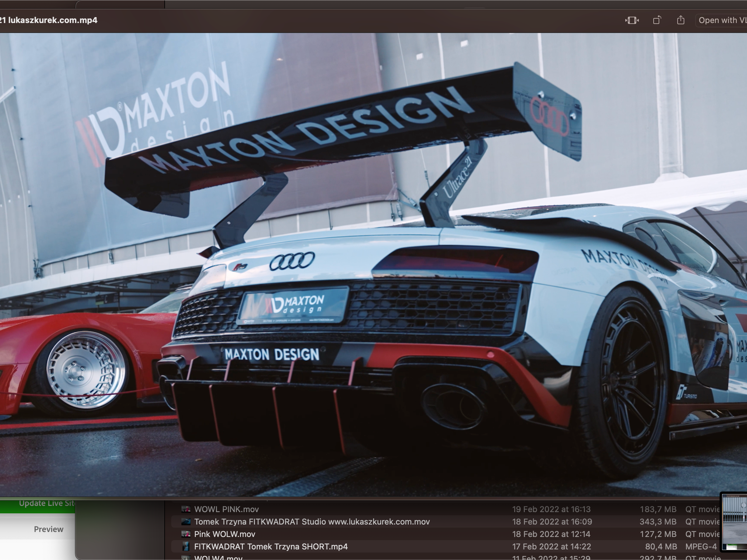Select FITKWADRAT Tomek Trzyna SHORT.mp4 file

click(271, 547)
